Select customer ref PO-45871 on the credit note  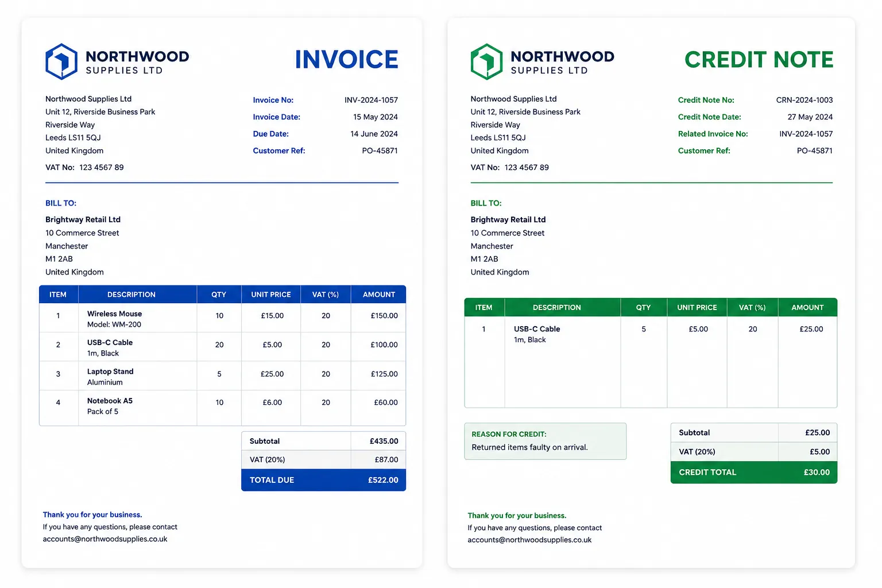tap(815, 151)
